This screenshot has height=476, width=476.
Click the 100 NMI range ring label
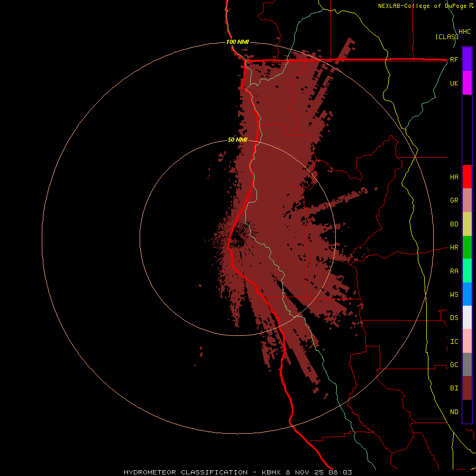coord(237,42)
